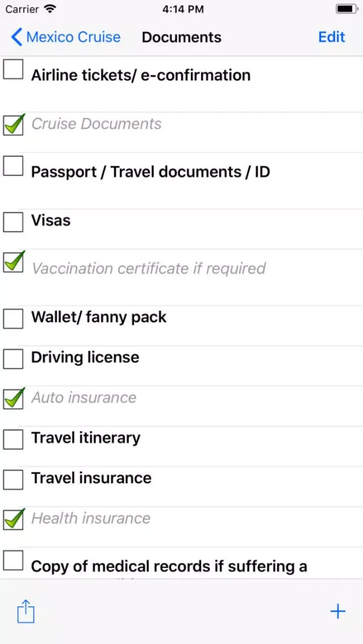The image size is (363, 644).
Task: Tap the battery icon in status bar
Action: [346, 9]
